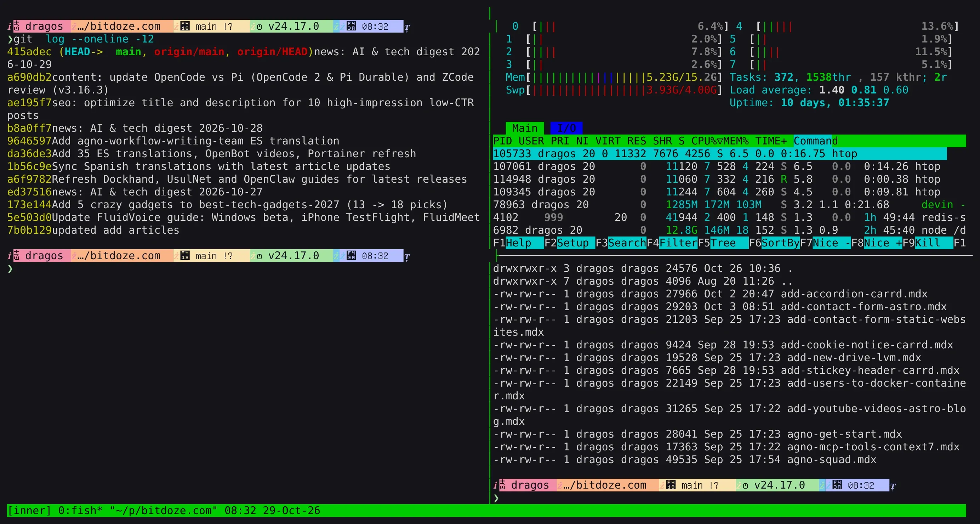The image size is (980, 524).
Task: Select the redis-s process row PID 4102
Action: click(729, 218)
